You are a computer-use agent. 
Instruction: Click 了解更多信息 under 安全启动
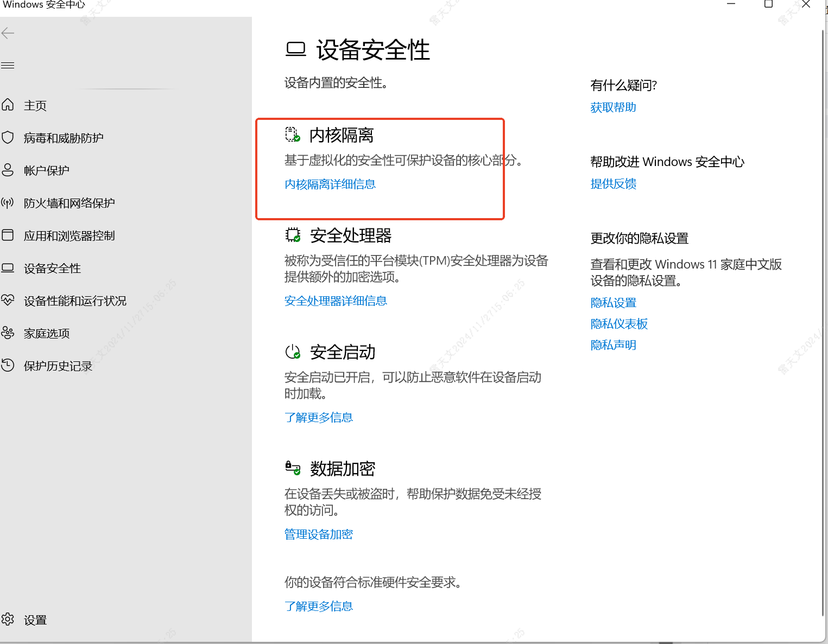click(319, 418)
